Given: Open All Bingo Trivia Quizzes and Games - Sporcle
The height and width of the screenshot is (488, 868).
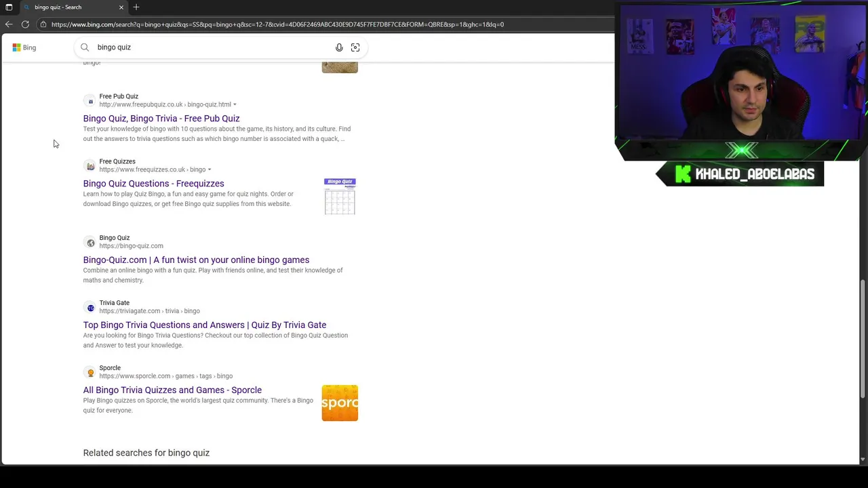Looking at the screenshot, I should click(x=172, y=390).
